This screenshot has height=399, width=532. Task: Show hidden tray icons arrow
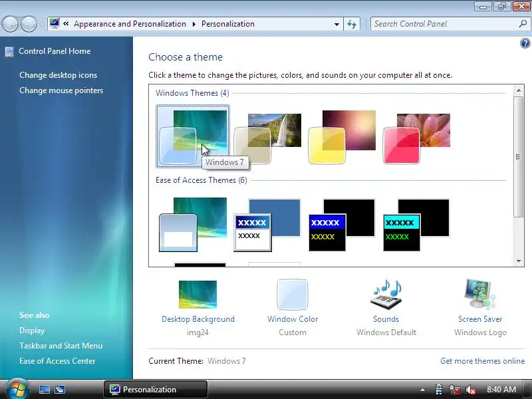(422, 390)
